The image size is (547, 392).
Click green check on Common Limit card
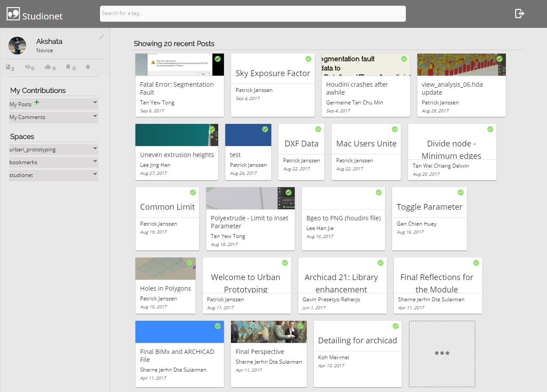tap(193, 192)
